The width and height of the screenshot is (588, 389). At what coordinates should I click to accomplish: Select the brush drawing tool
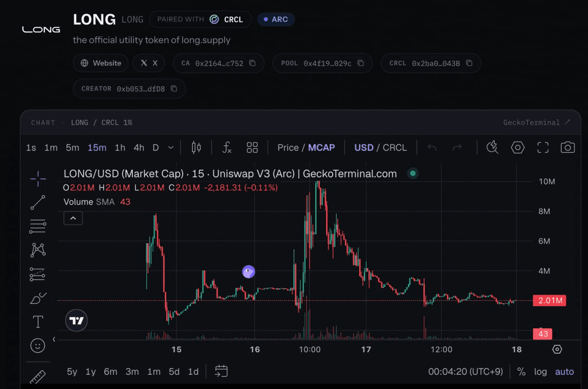click(38, 298)
